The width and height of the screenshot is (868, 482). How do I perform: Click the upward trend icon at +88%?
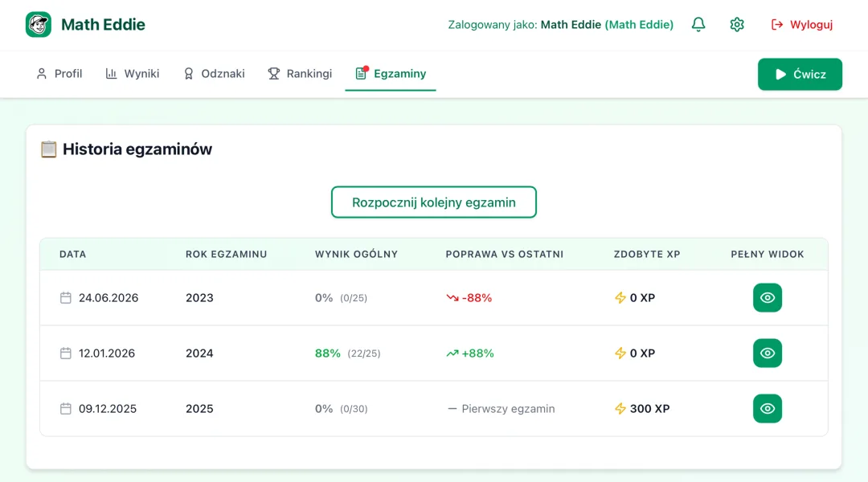click(x=452, y=353)
